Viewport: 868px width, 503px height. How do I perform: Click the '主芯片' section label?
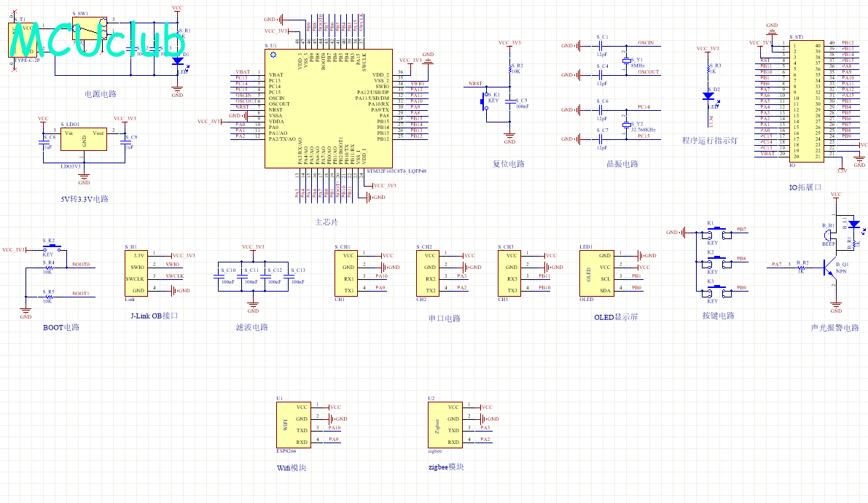tap(327, 222)
